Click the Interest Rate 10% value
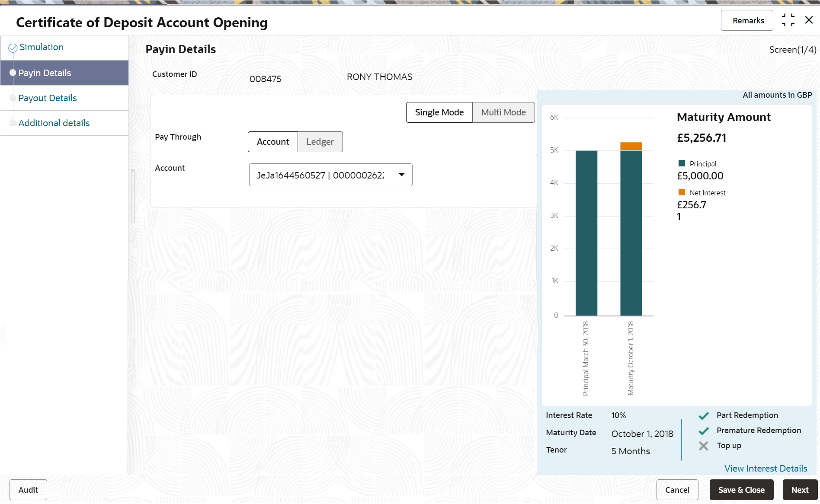820x504 pixels. click(x=618, y=415)
